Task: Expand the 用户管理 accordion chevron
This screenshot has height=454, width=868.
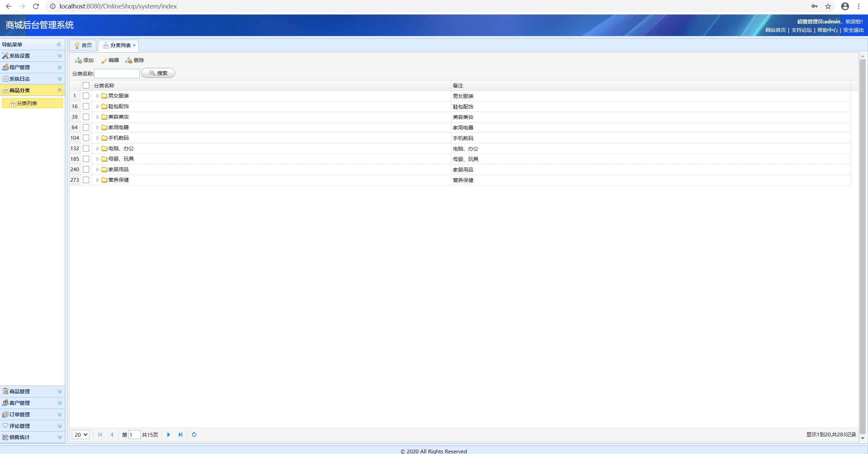Action: point(60,67)
